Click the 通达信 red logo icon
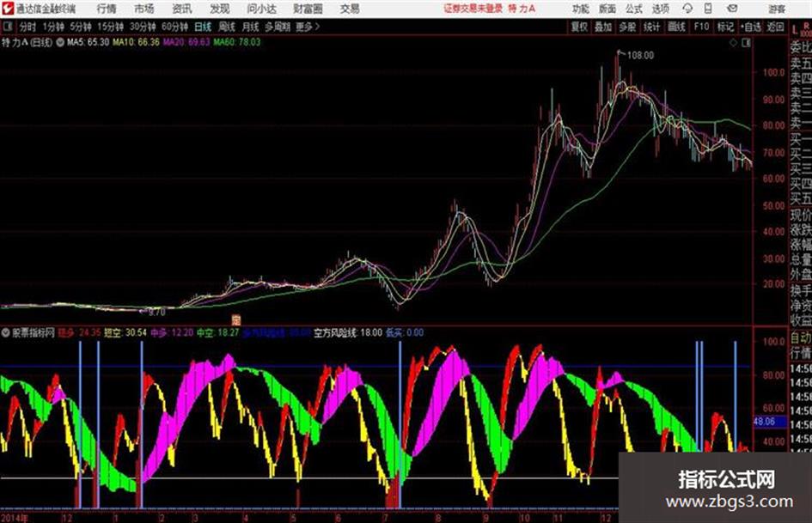Viewport: 812px width, 523px height. (7, 9)
